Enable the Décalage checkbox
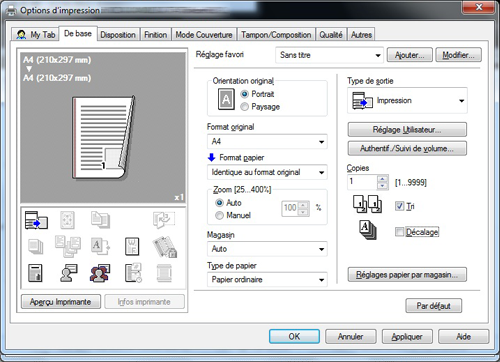This screenshot has height=362, width=500. pos(399,232)
